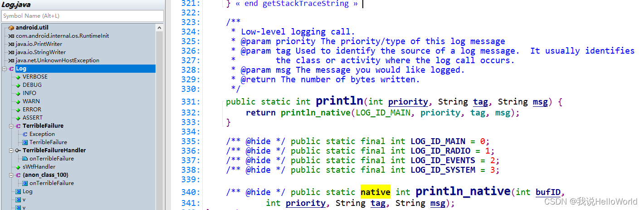Image resolution: width=644 pixels, height=210 pixels.
Task: Click the yellow highlighted native keyword
Action: (x=376, y=192)
